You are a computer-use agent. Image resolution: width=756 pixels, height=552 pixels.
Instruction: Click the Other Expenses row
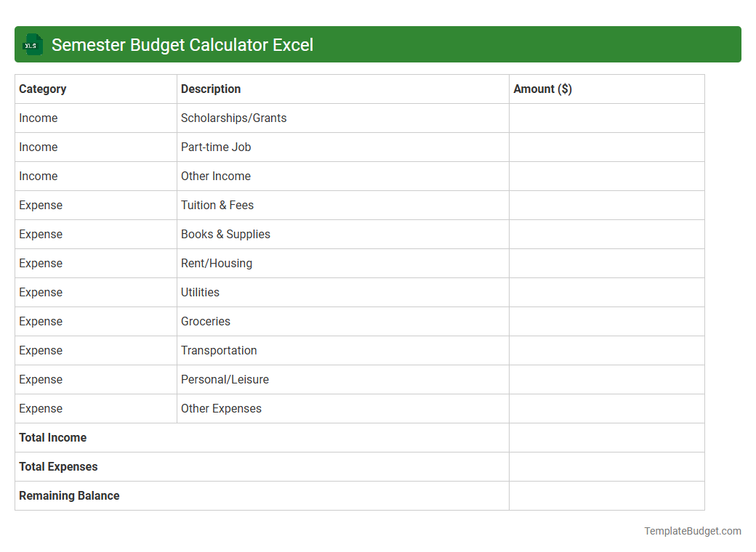click(x=221, y=408)
